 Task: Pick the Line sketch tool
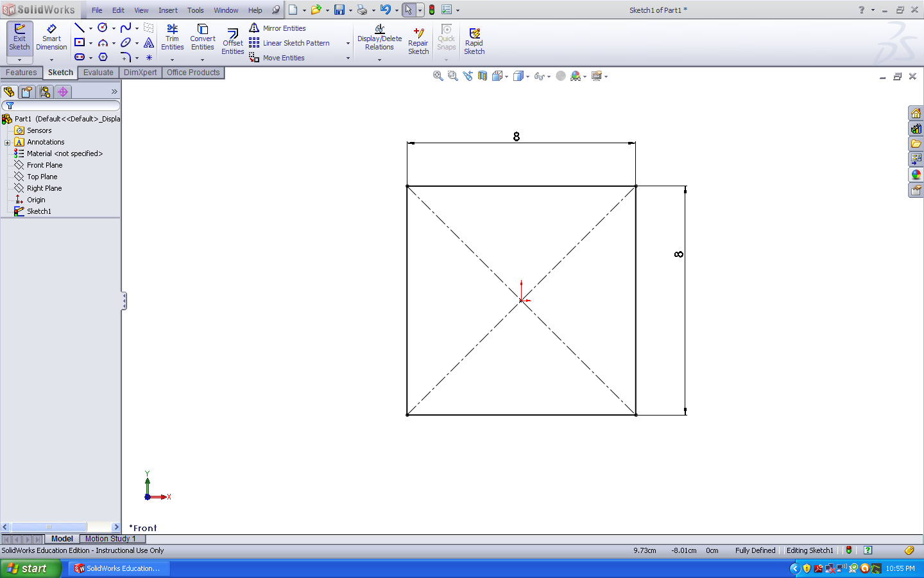click(x=80, y=28)
